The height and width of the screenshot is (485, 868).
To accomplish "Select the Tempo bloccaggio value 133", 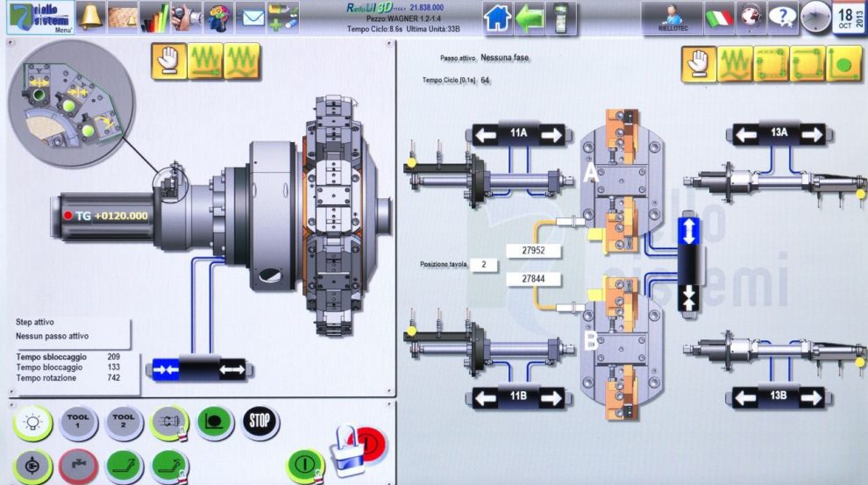I will point(113,367).
